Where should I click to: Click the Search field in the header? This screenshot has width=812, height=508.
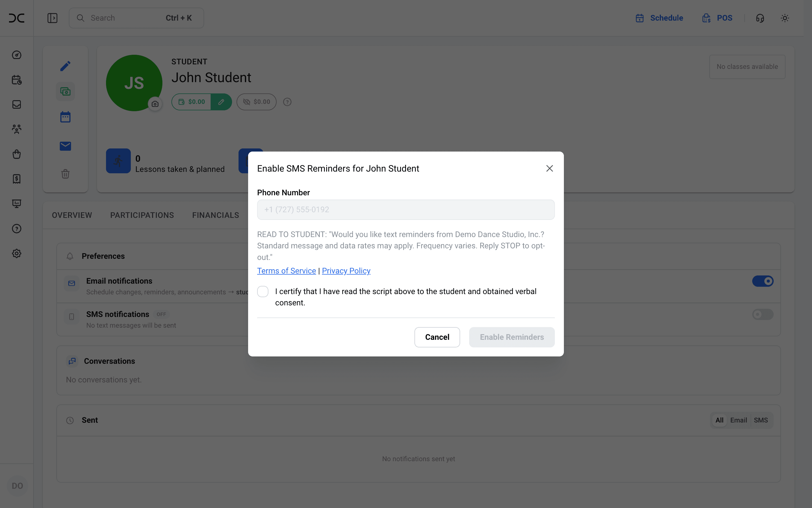coord(136,18)
